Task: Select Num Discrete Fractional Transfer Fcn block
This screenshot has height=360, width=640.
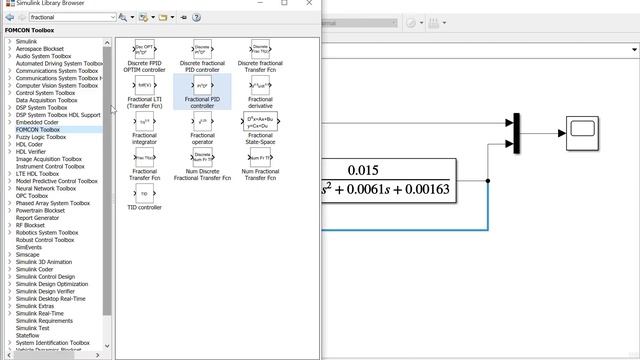Action: pos(202,163)
